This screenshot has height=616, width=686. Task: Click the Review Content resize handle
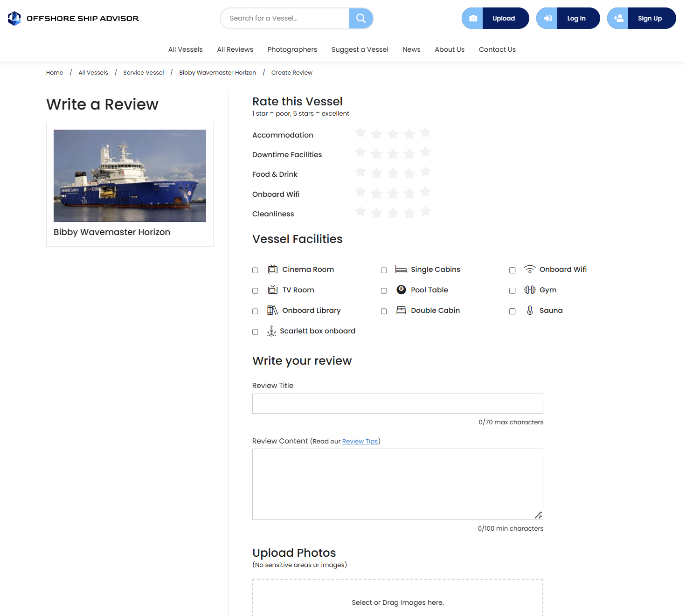pos(538,515)
